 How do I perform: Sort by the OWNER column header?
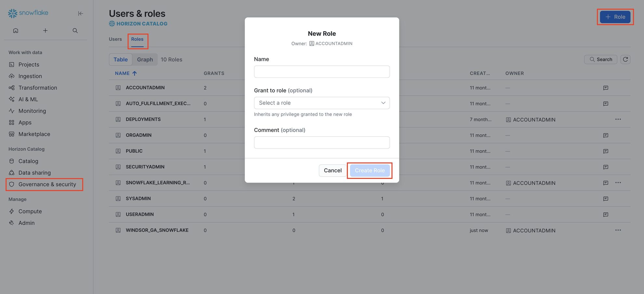point(515,73)
